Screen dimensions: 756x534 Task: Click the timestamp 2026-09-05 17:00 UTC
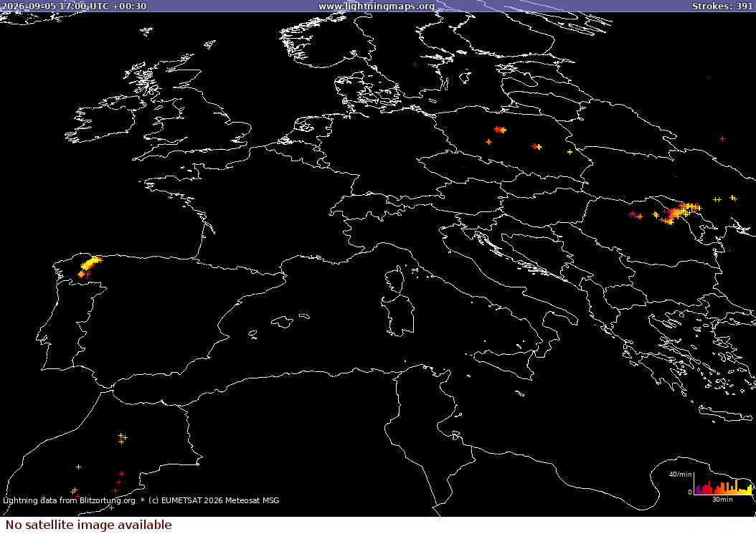tap(55, 6)
